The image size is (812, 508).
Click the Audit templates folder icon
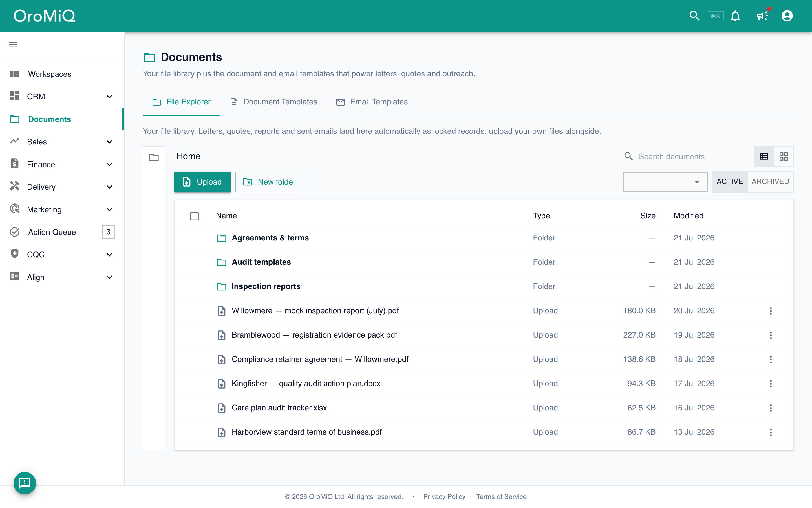(221, 262)
